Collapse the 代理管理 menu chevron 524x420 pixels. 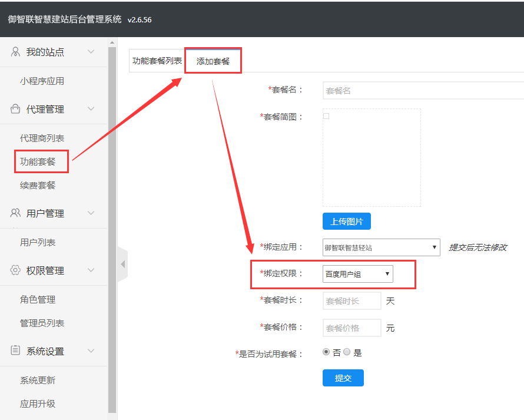(91, 109)
